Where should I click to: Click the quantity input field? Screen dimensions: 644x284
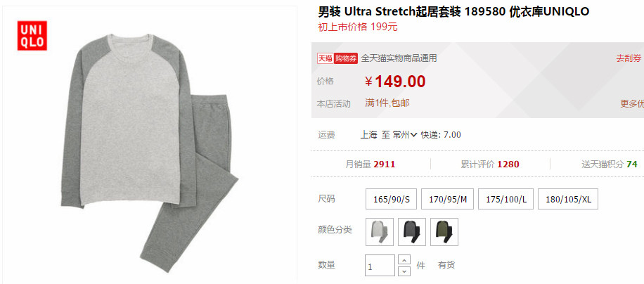pyautogui.click(x=380, y=266)
